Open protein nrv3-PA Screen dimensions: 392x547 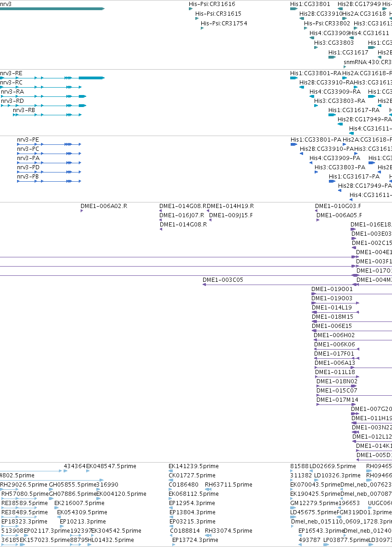click(28, 158)
